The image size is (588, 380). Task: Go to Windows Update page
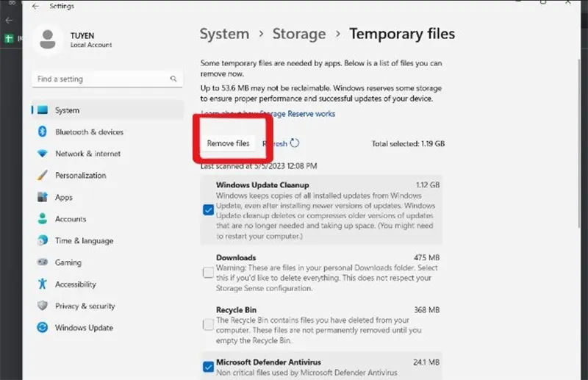107,328
